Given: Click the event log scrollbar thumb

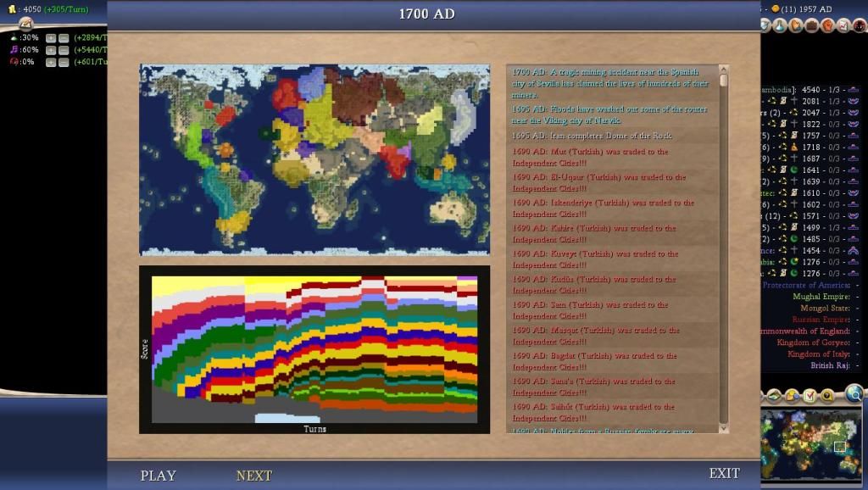Looking at the screenshot, I should (723, 81).
